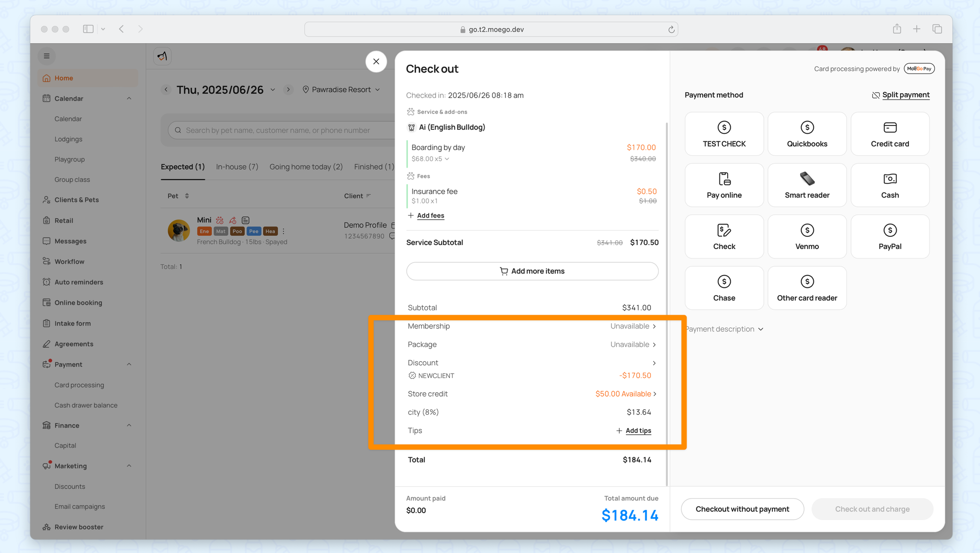
Task: Close the check out panel
Action: 376,62
